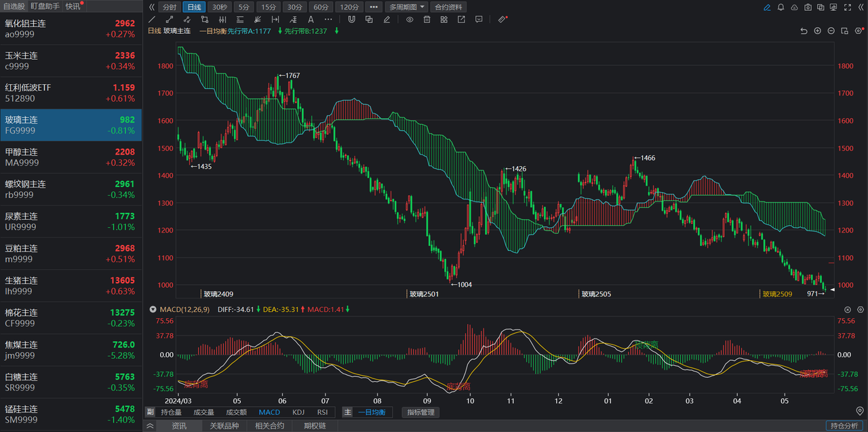868x432 pixels.
Task: Click the blue drawing pen icon top right
Action: tap(767, 7)
